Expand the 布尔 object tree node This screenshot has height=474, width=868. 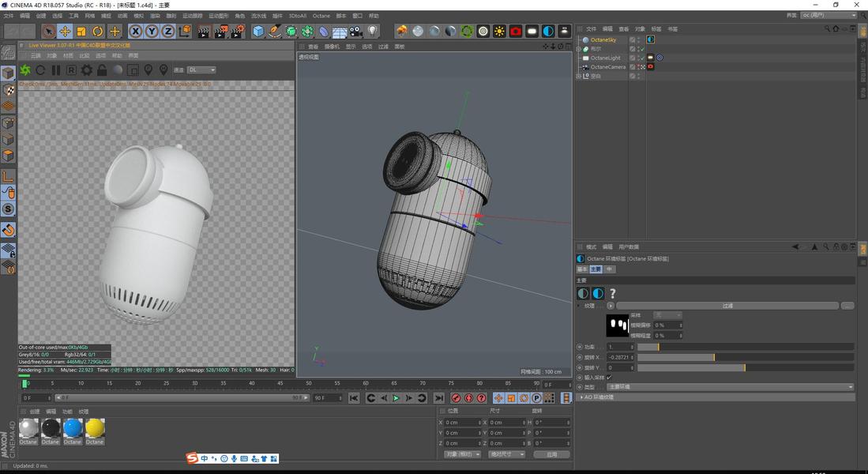579,49
